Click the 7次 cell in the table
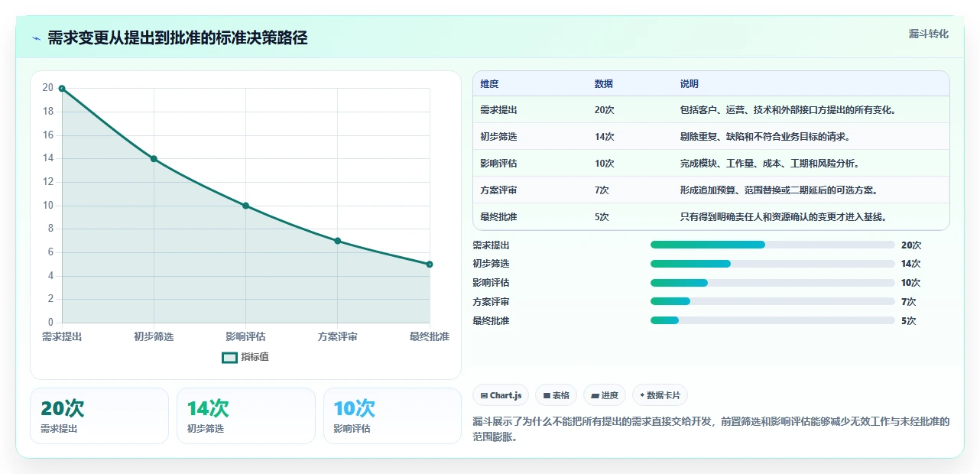980x474 pixels. (x=602, y=190)
